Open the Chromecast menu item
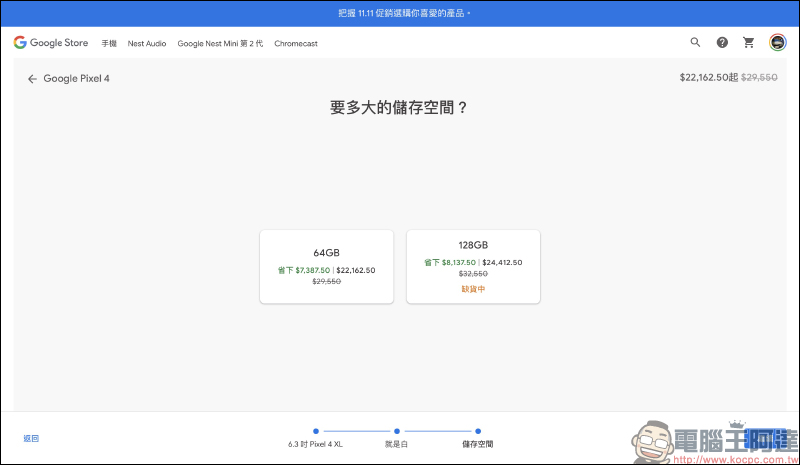This screenshot has width=800, height=465. click(296, 44)
